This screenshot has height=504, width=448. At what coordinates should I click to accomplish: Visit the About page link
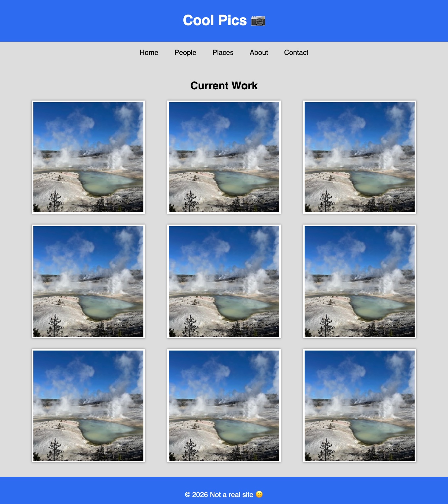click(259, 53)
